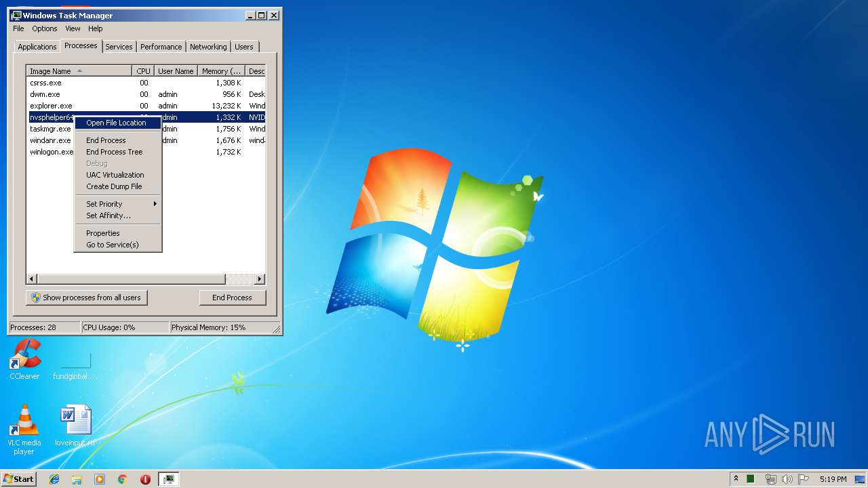Open Action Center flag icon
Viewport: 868px width, 488px height.
(803, 479)
